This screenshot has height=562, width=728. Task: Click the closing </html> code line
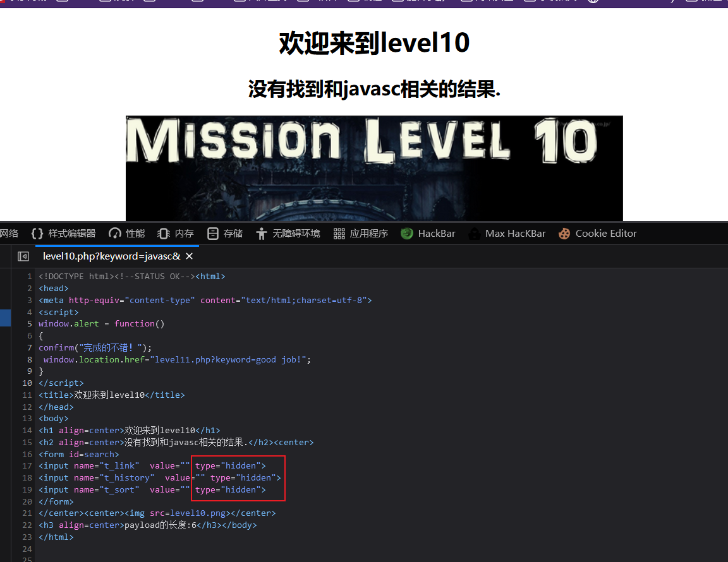(56, 537)
